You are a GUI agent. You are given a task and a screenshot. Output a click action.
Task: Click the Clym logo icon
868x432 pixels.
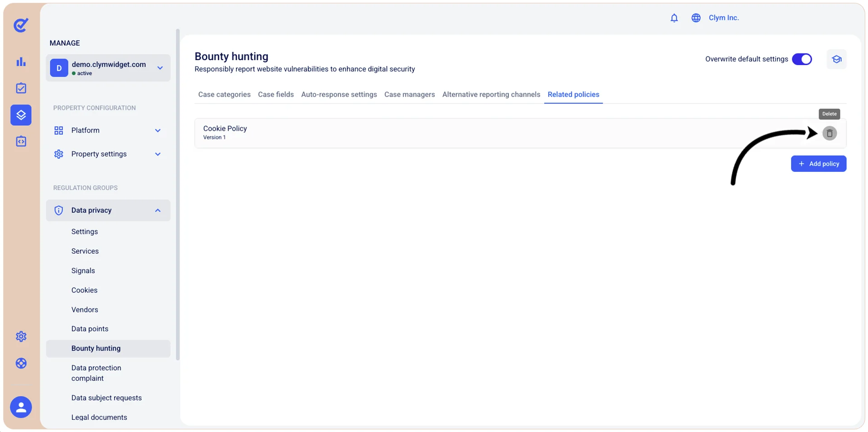pyautogui.click(x=21, y=25)
